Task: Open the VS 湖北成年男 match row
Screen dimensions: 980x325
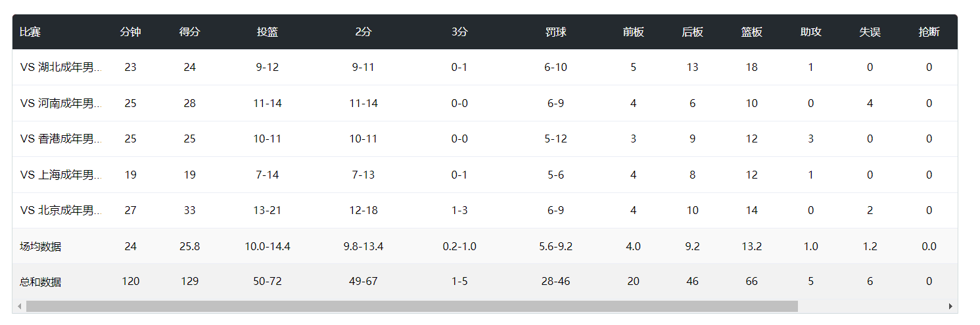Action: (x=60, y=67)
